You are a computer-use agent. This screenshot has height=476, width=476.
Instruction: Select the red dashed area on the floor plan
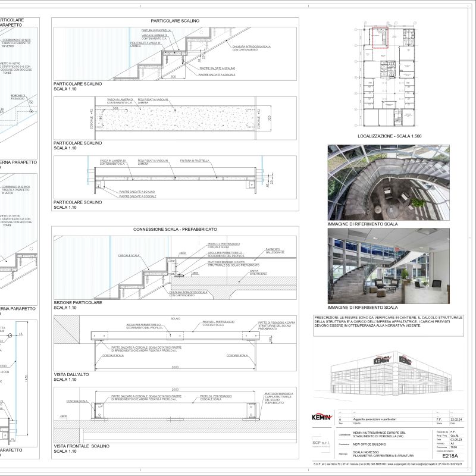tap(380, 37)
